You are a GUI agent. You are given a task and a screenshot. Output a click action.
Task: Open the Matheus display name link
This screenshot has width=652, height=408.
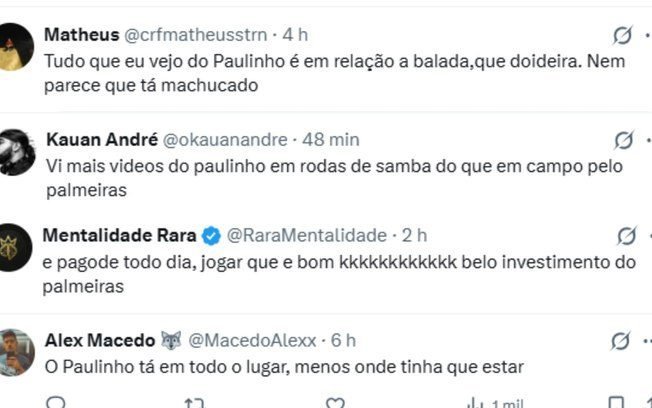81,35
